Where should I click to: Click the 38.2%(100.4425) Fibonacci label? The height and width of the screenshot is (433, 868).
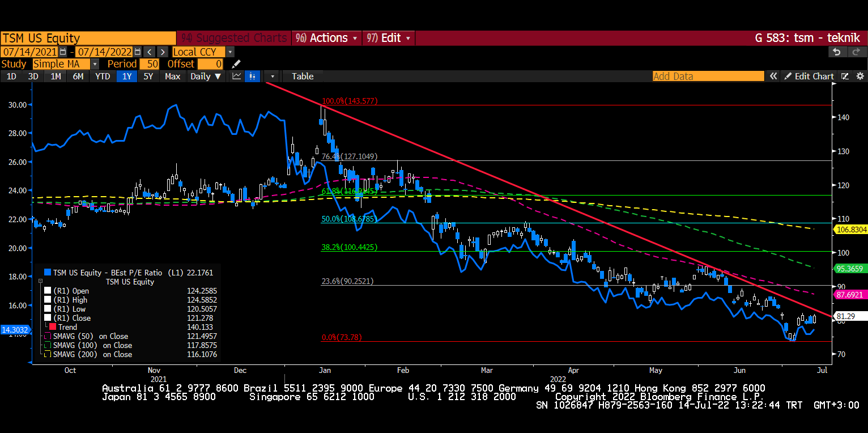(x=349, y=247)
